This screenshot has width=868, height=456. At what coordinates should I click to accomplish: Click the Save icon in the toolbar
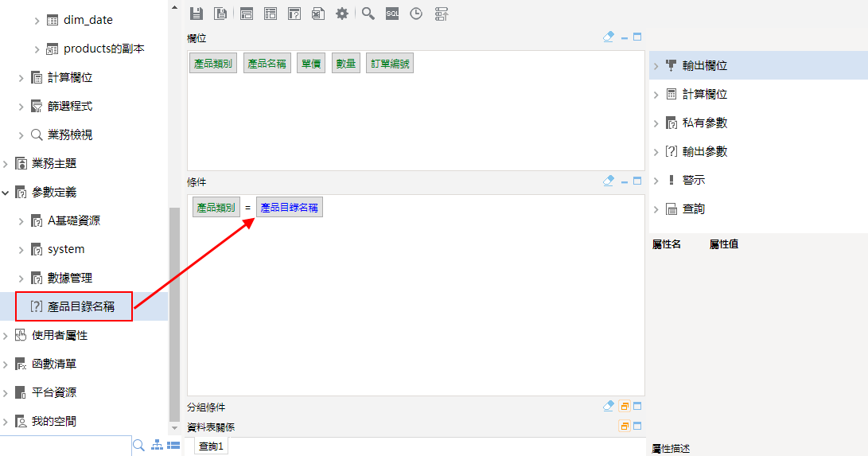click(197, 14)
